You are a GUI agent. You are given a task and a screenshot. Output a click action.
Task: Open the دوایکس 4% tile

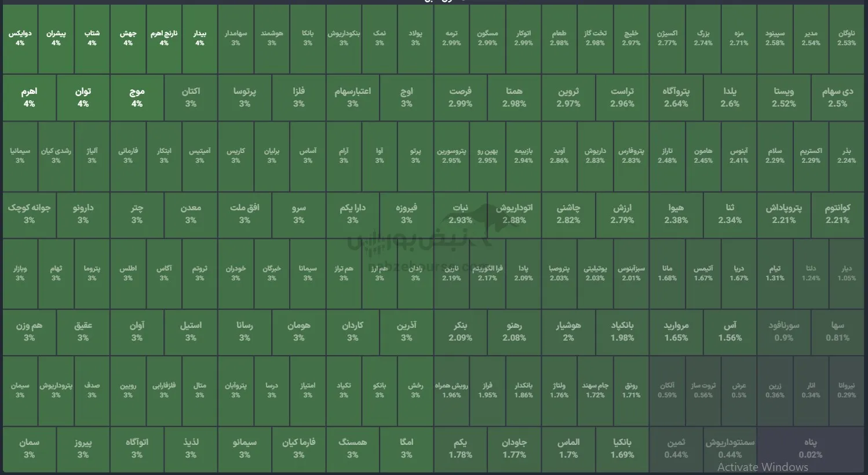[x=20, y=38]
